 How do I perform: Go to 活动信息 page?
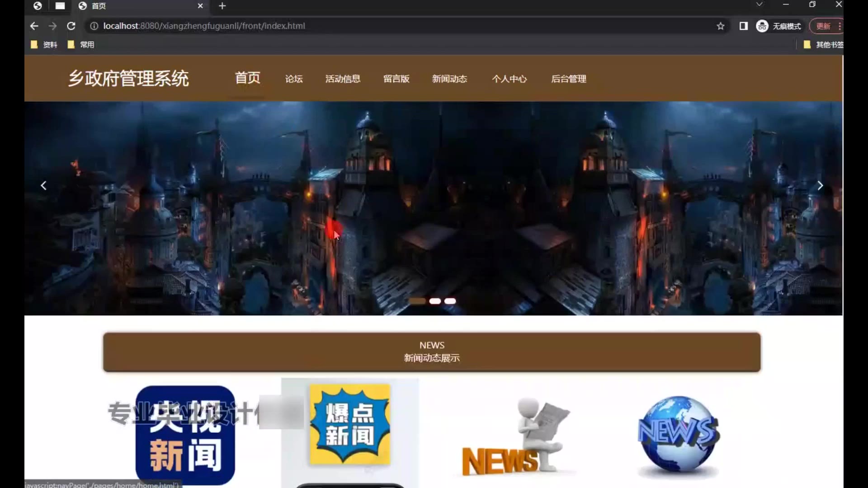point(343,79)
